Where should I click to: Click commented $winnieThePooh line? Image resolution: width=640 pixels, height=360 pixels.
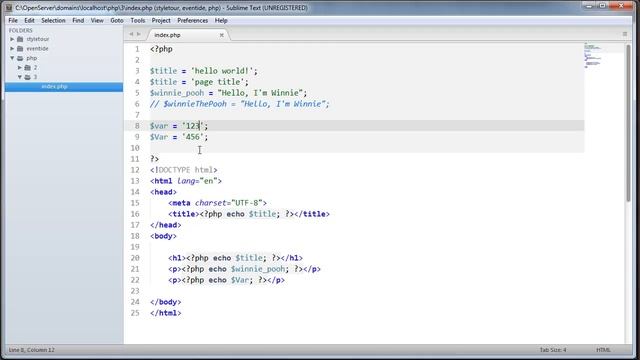pos(240,104)
